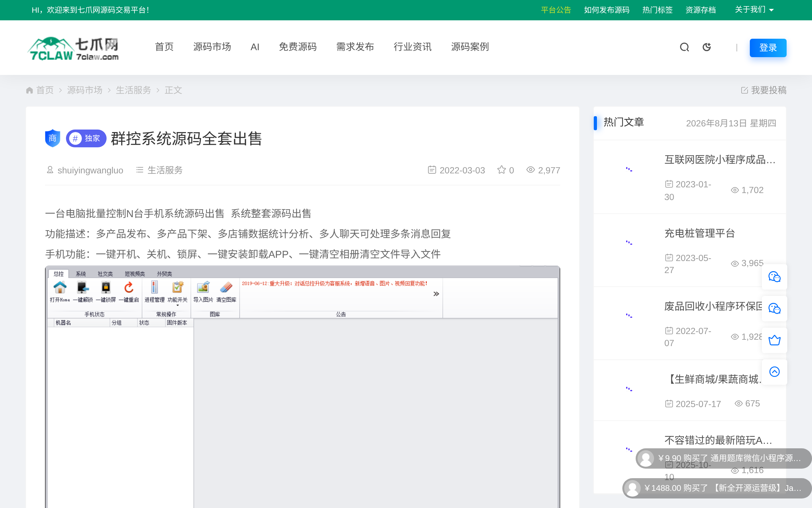The image size is (812, 508).
Task: Toggle dark mode moon icon
Action: tap(707, 47)
